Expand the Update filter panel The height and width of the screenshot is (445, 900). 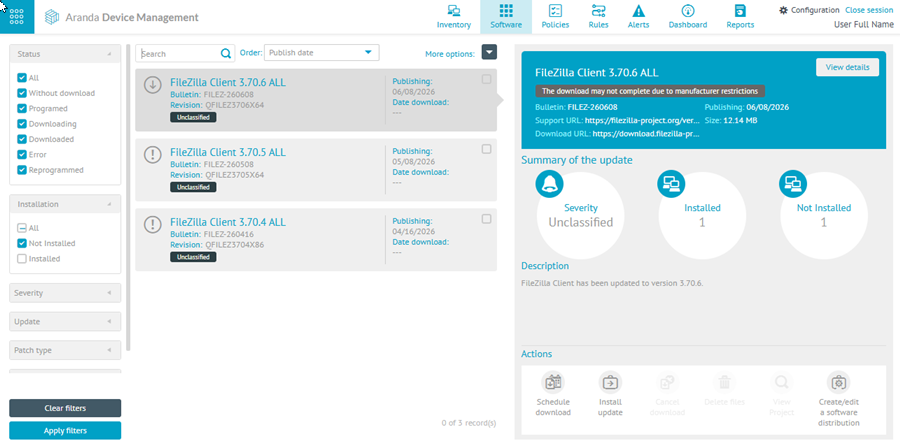click(65, 322)
